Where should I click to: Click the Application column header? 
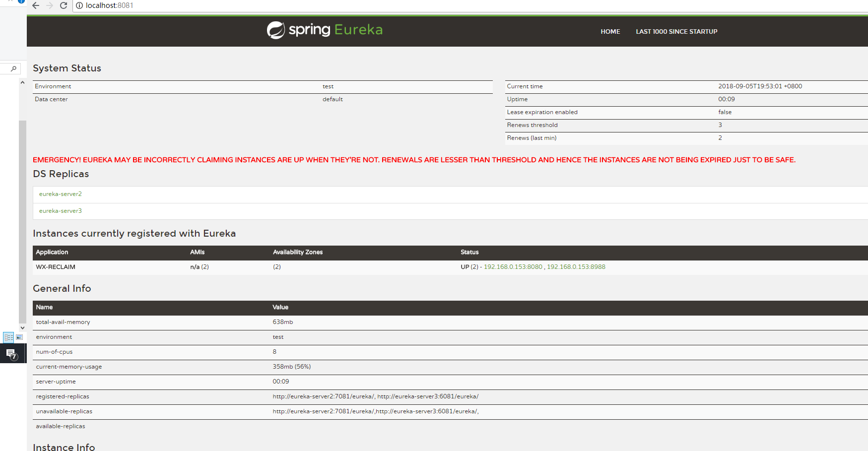(x=52, y=252)
